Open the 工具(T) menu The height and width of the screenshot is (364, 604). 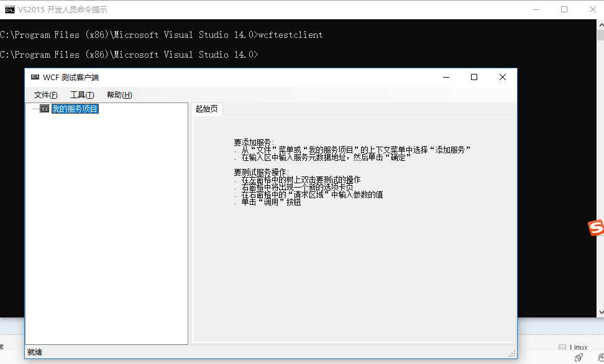click(x=82, y=95)
